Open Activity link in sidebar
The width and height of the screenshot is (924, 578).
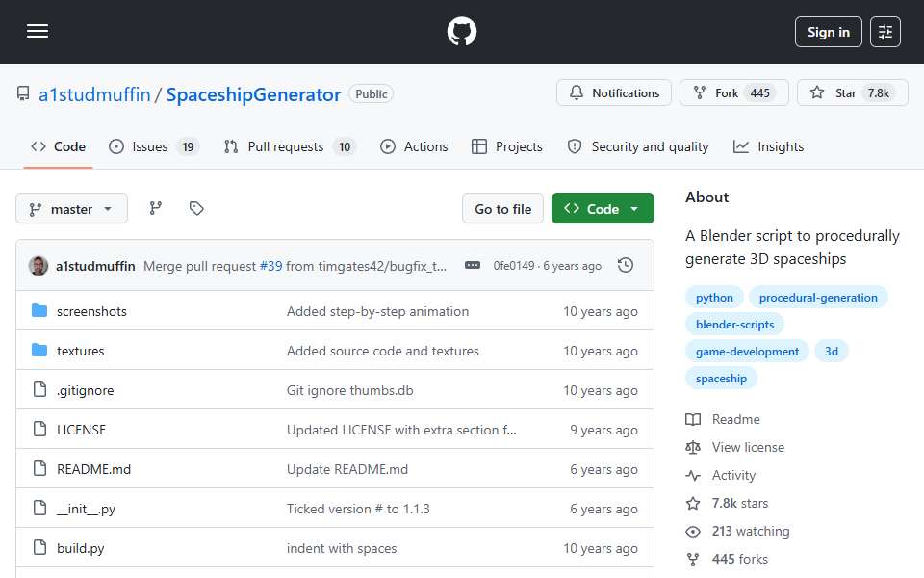coord(721,475)
